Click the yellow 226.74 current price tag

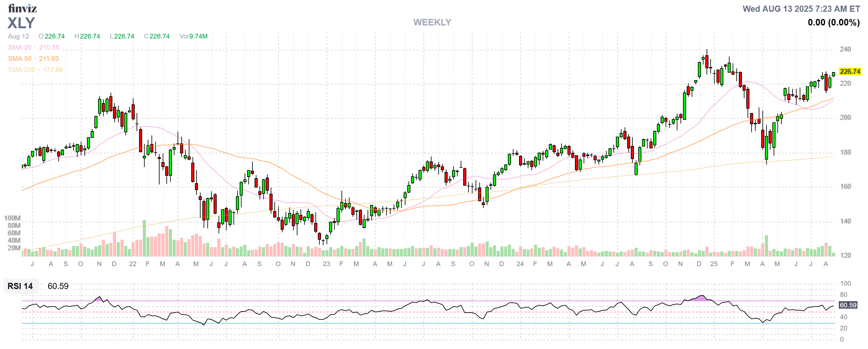(849, 71)
